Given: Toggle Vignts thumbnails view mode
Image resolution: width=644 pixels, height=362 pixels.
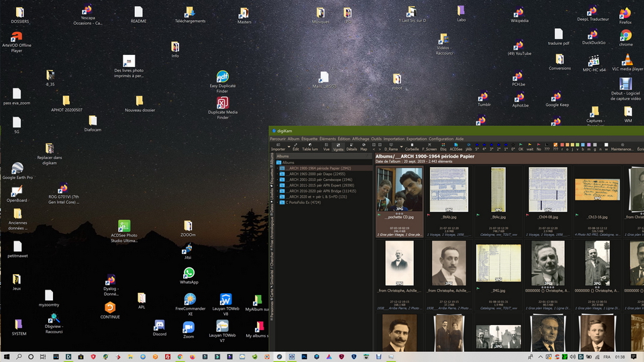Looking at the screenshot, I should tap(338, 146).
